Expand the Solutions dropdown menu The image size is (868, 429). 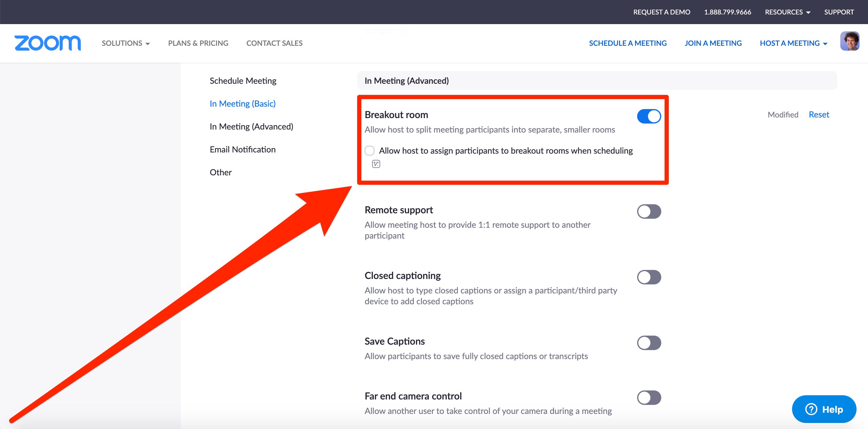(x=126, y=43)
